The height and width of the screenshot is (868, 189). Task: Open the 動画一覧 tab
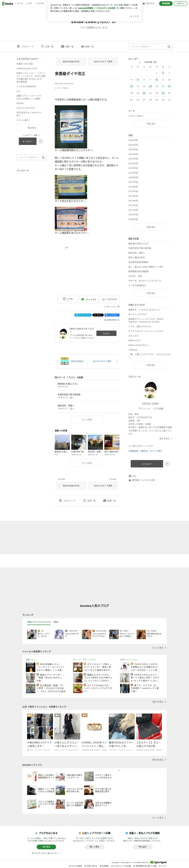87,47
